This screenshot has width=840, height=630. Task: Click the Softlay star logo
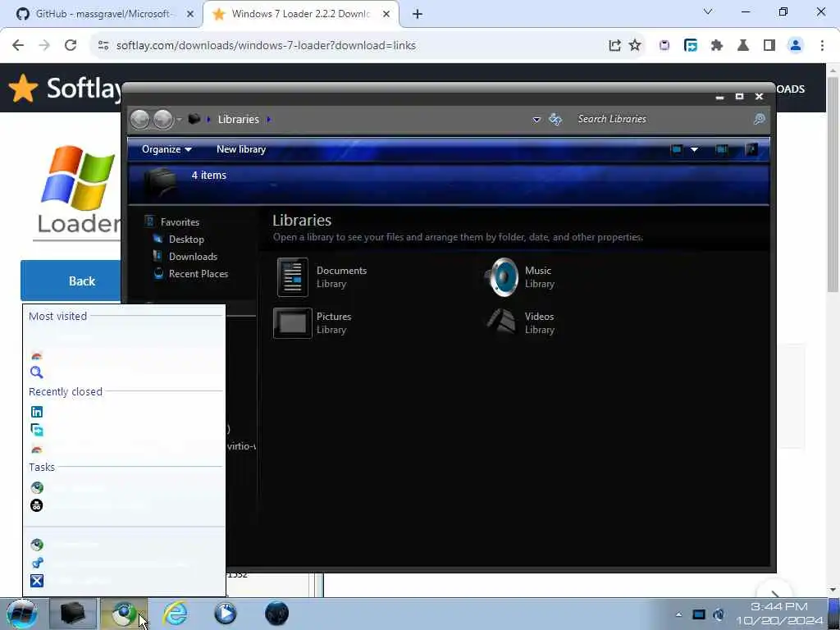(23, 88)
